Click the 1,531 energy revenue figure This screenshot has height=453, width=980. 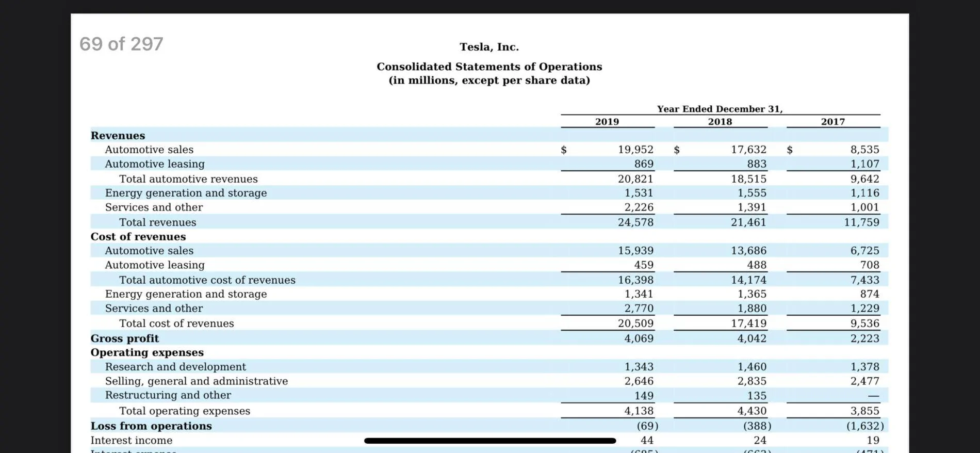coord(639,193)
